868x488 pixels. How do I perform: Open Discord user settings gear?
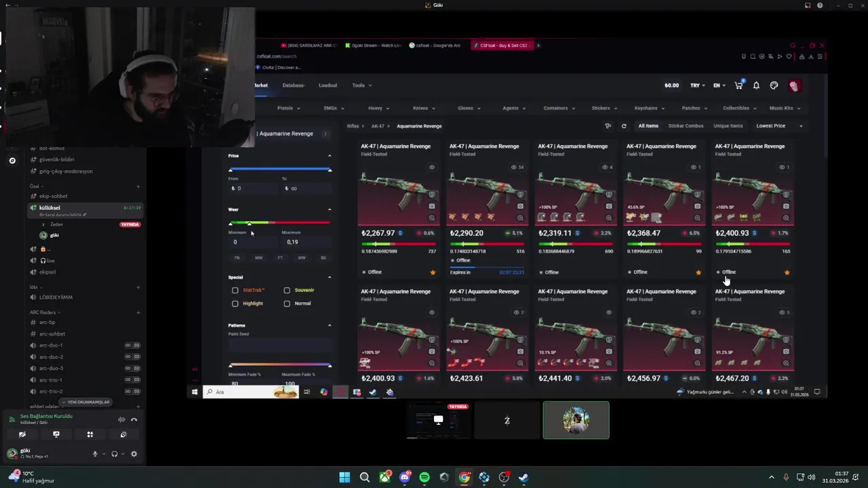tap(134, 453)
